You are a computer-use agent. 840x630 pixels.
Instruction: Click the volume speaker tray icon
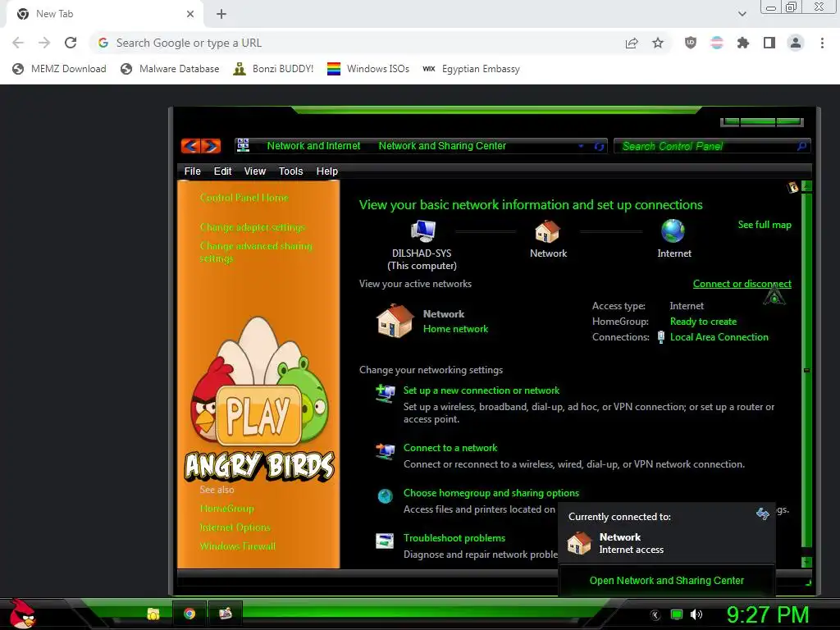coord(696,614)
